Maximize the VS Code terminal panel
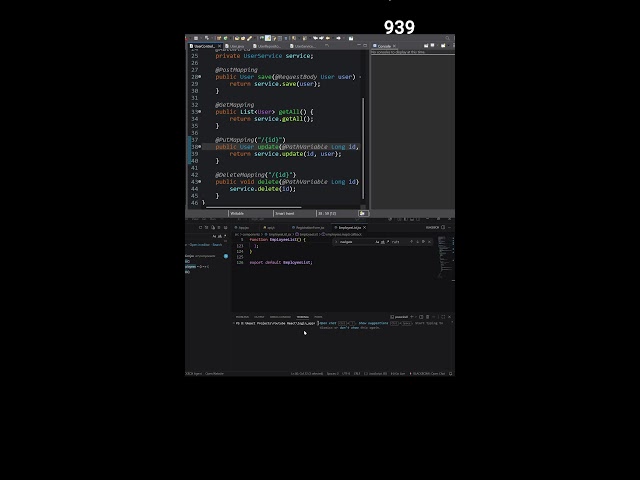 click(x=443, y=317)
